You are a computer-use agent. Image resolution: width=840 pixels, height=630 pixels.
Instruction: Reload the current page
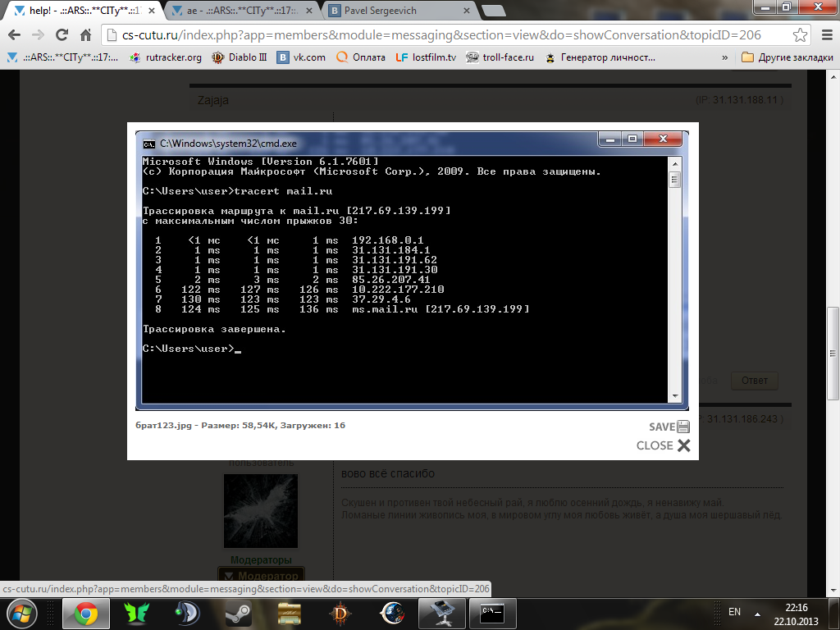[x=62, y=35]
